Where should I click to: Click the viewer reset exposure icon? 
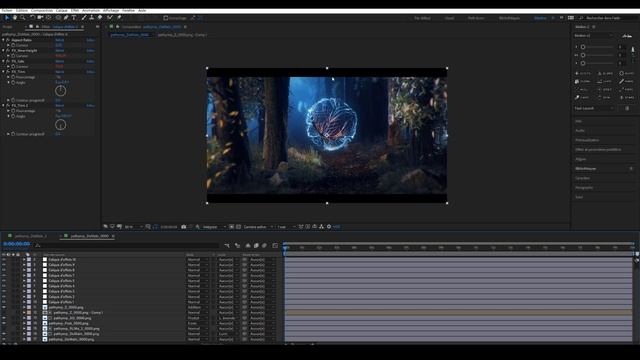click(329, 227)
